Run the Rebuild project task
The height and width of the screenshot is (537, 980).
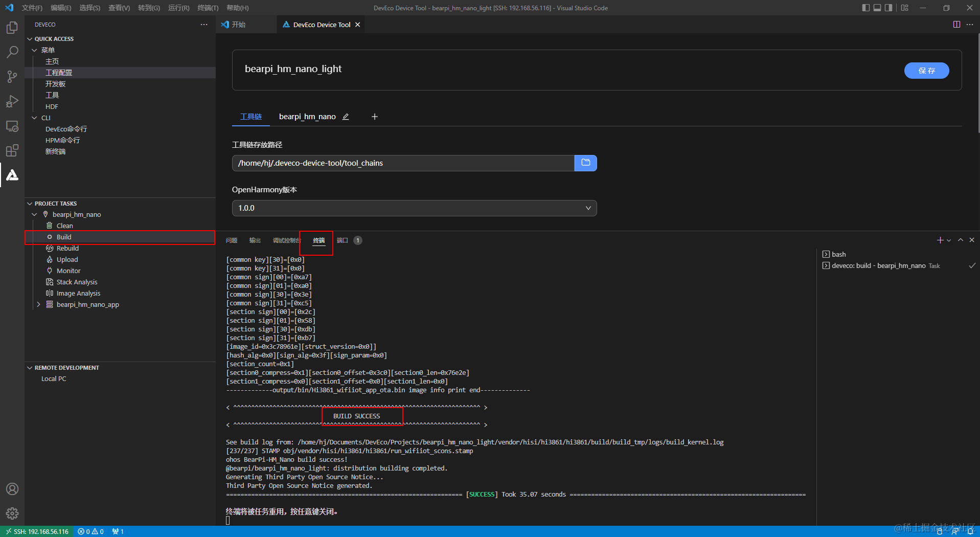tap(120, 249)
